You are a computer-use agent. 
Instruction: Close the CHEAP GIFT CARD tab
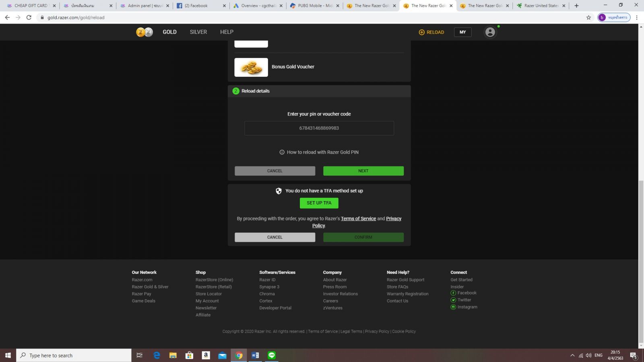point(54,6)
